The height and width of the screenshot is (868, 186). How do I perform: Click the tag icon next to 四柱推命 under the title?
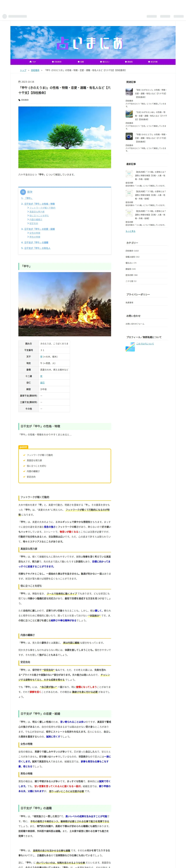19,100
